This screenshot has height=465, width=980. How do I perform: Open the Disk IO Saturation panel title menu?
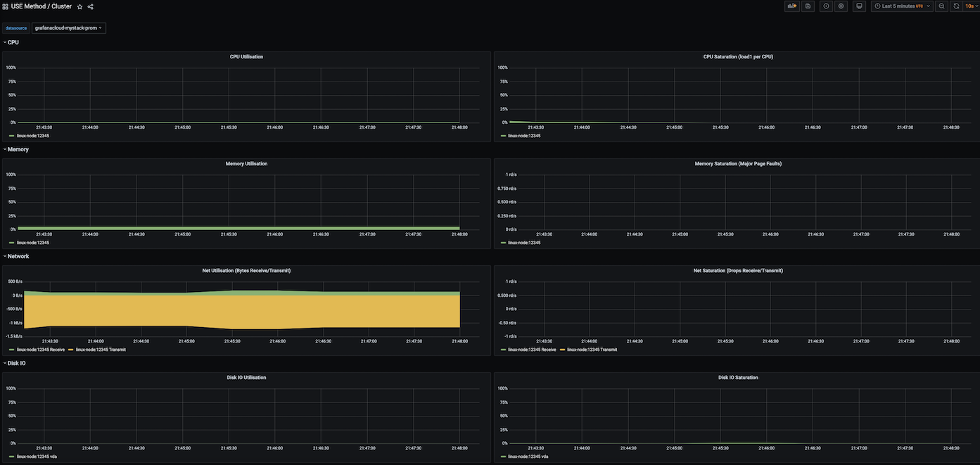tap(738, 378)
